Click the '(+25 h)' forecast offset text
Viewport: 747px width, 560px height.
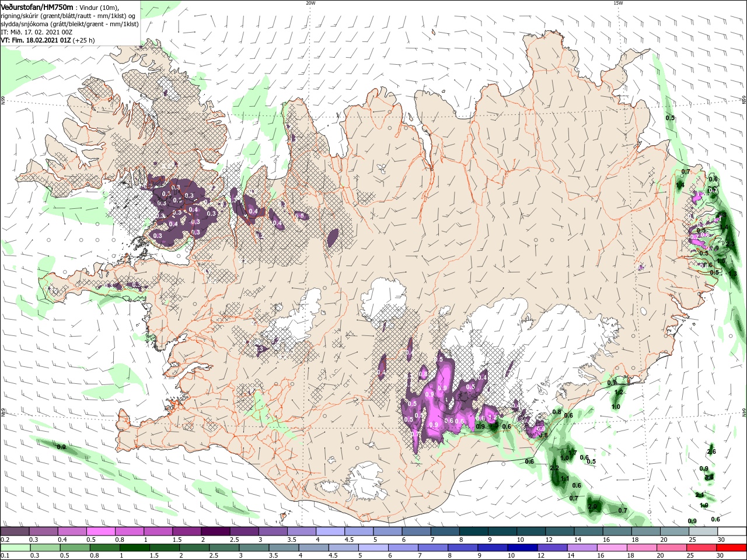(84, 40)
